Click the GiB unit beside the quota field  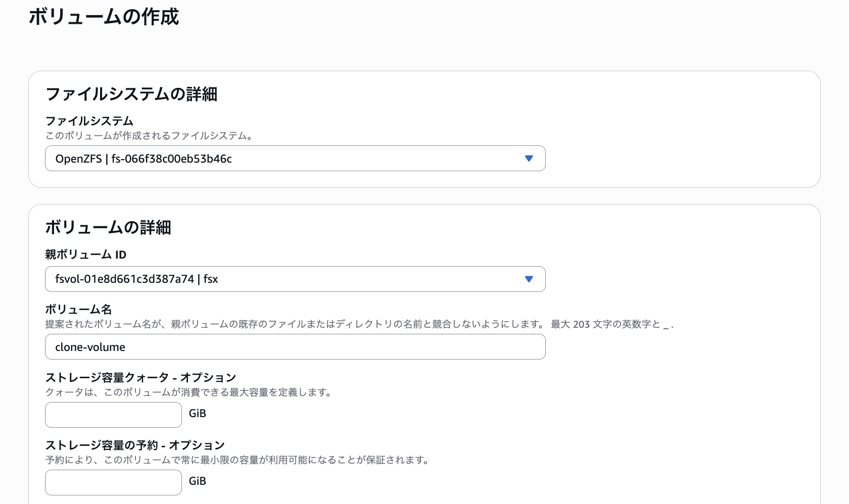tap(197, 414)
